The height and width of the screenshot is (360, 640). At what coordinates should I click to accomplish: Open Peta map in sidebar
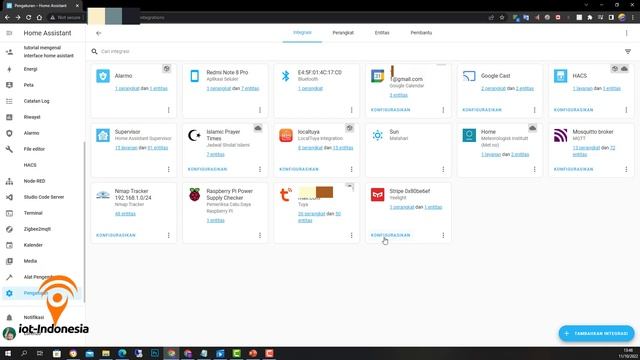point(29,85)
